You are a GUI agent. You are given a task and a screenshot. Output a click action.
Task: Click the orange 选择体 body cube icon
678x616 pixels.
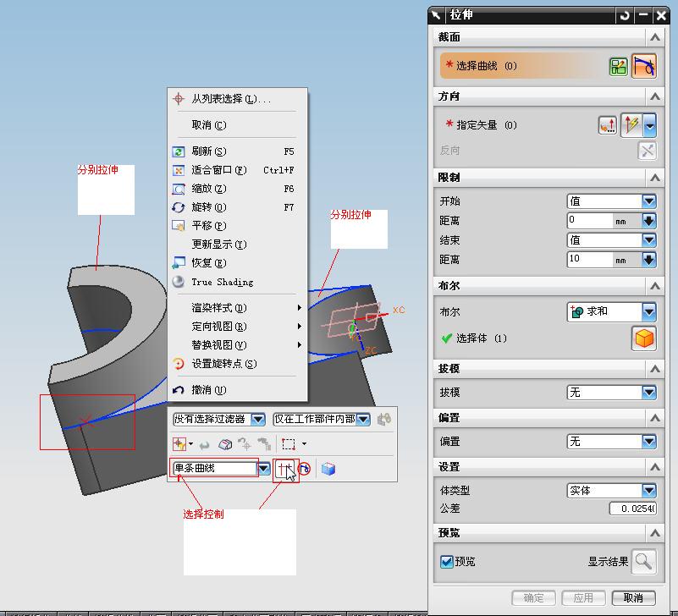644,338
